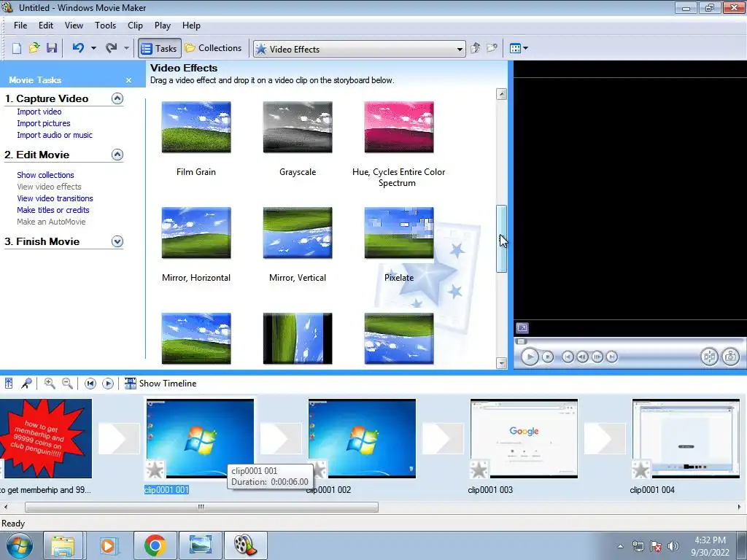Open Google Chrome from the taskbar

pos(155,545)
